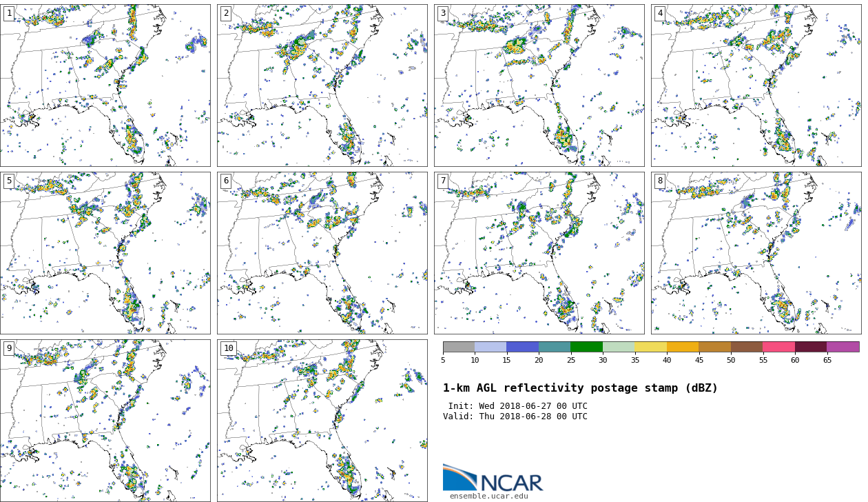Pick ensemble member 10 map panel
This screenshot has width=868, height=502.
click(322, 421)
